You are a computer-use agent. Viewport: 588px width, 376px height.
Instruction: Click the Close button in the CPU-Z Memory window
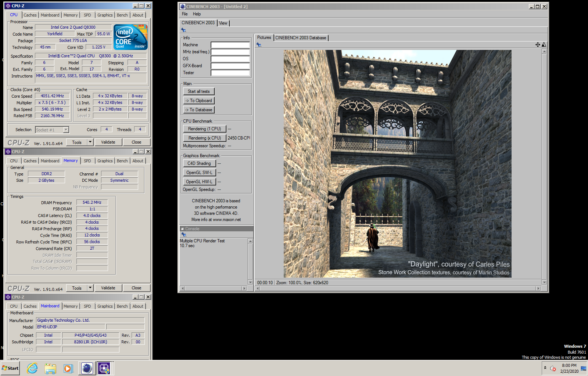(136, 288)
